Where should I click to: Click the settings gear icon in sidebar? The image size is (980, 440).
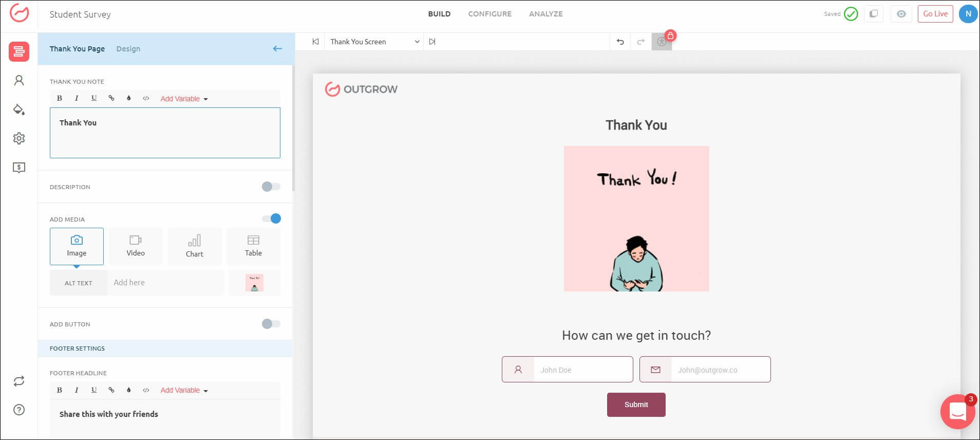click(19, 138)
